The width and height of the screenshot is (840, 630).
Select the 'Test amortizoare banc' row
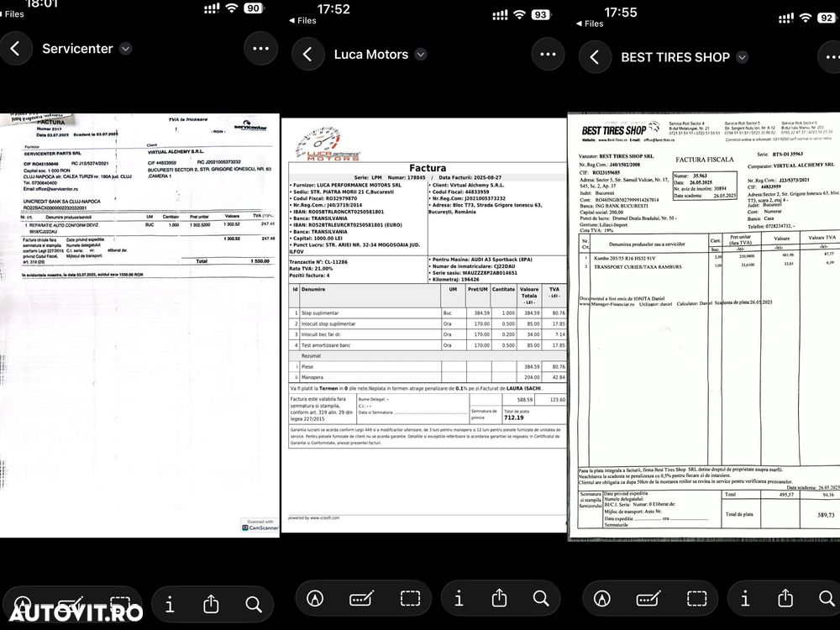[428, 345]
